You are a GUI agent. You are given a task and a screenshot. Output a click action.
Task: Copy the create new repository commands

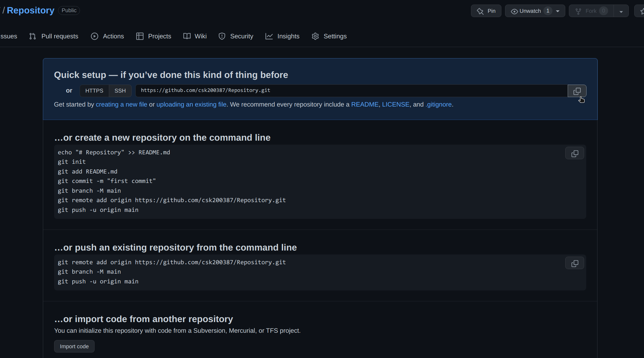pos(574,153)
